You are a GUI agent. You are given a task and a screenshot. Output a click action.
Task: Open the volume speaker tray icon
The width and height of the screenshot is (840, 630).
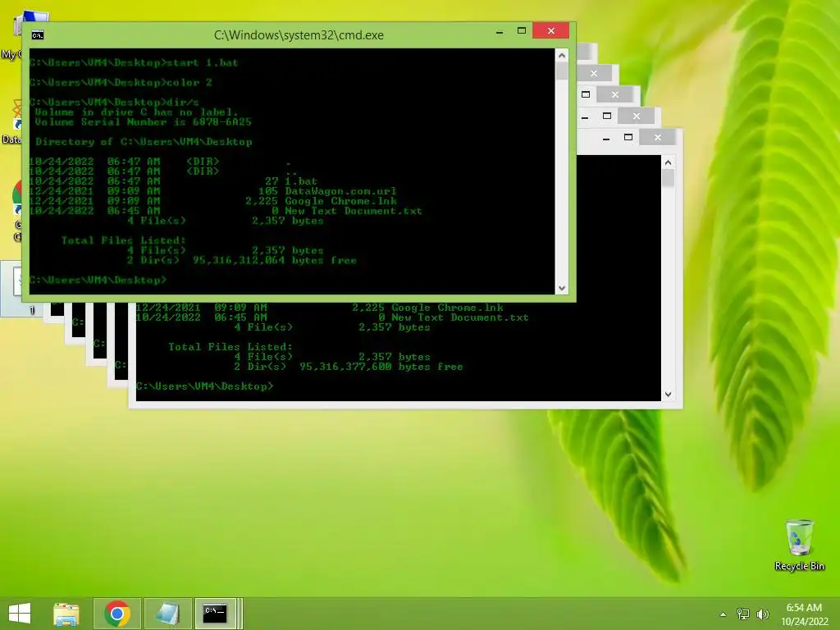click(x=762, y=614)
